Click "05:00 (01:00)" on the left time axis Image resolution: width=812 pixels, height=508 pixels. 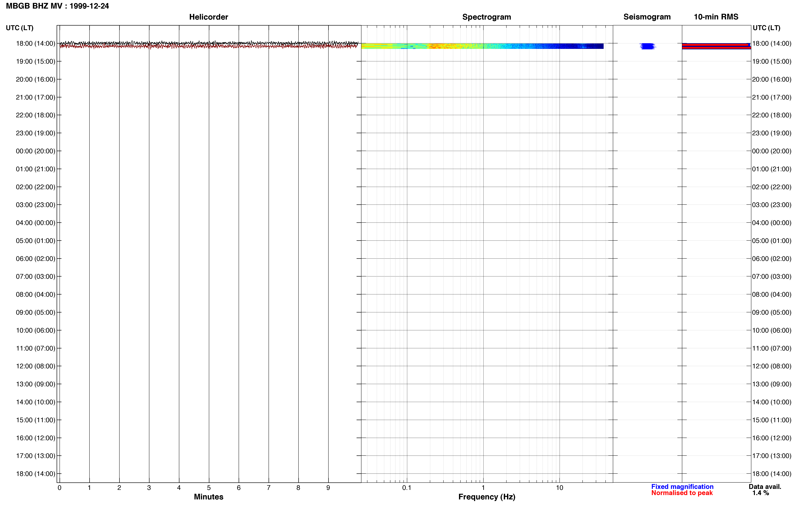pyautogui.click(x=36, y=240)
